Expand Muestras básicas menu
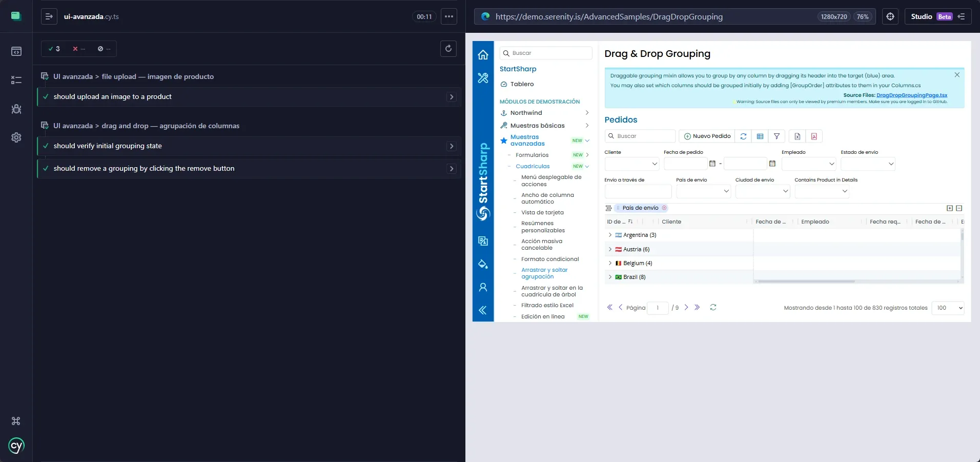The image size is (980, 462). tap(545, 126)
